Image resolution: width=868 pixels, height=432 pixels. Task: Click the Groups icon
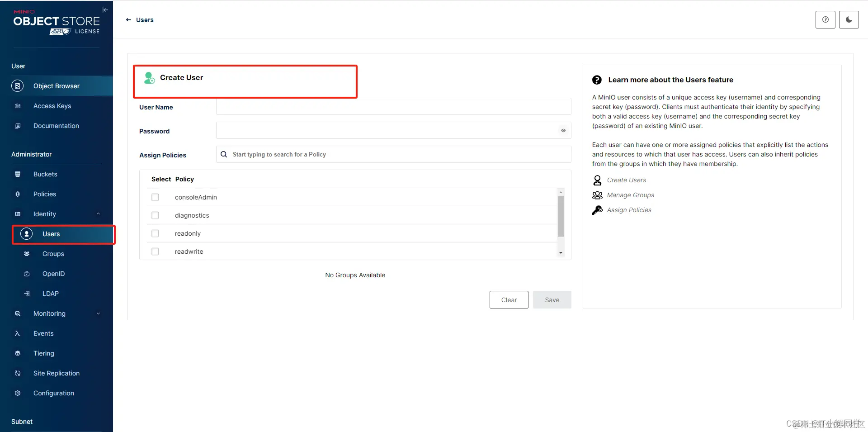pos(27,254)
